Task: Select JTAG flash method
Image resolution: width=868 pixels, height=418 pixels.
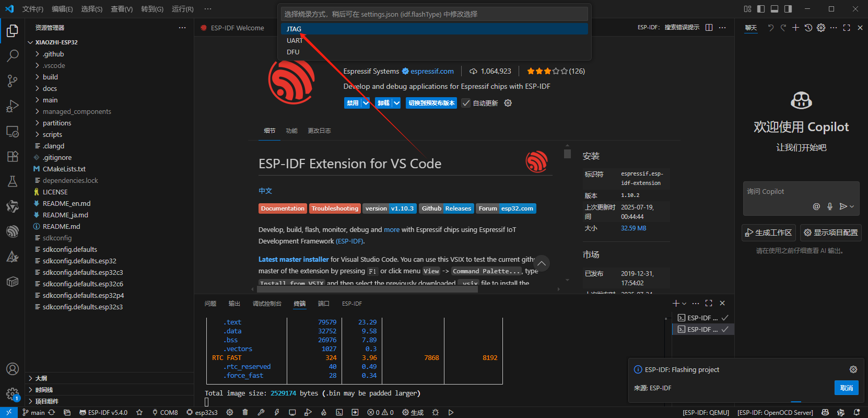Action: (435, 29)
